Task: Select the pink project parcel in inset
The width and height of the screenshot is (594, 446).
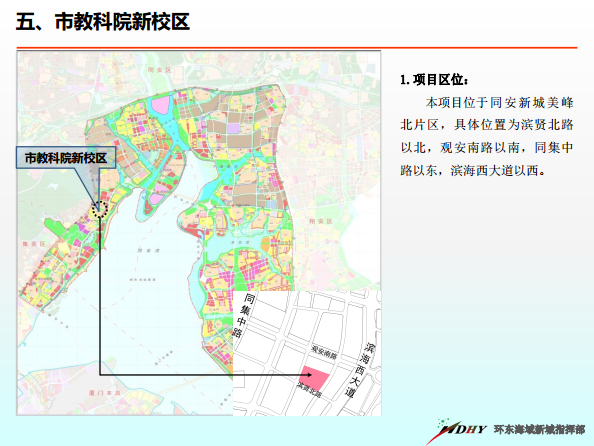Action: tap(314, 378)
